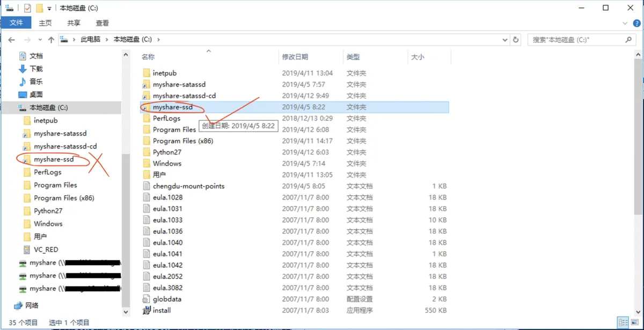The height and width of the screenshot is (330, 644).
Task: Switch to the 共享 tab
Action: point(74,23)
